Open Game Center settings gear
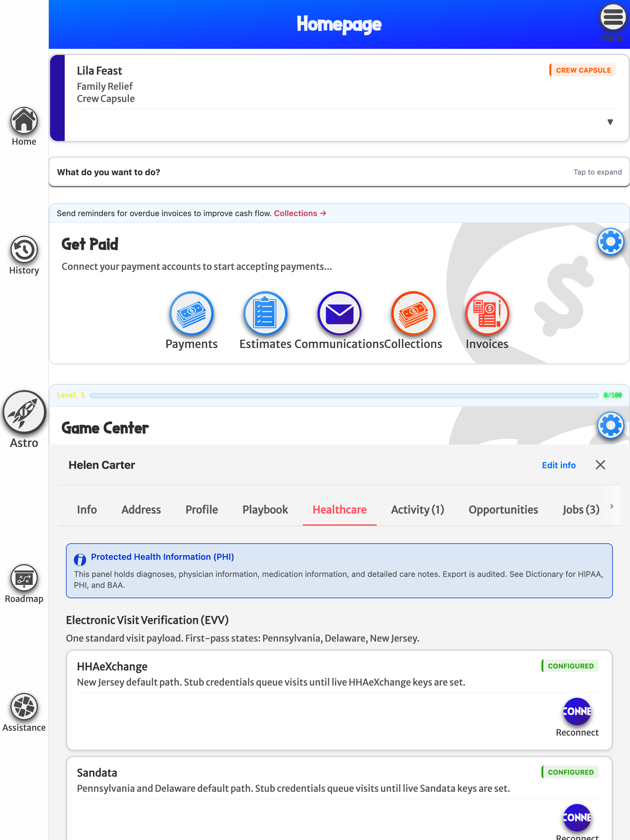 [610, 425]
